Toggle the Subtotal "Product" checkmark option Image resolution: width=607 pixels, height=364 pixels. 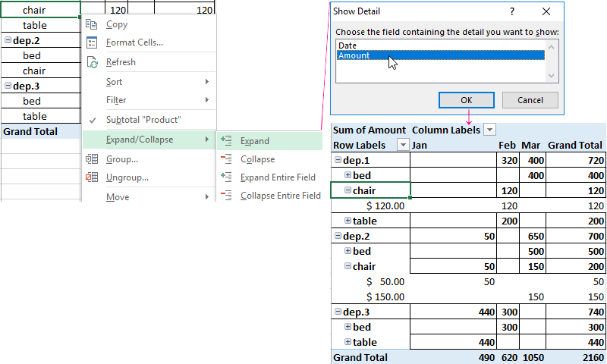[143, 120]
